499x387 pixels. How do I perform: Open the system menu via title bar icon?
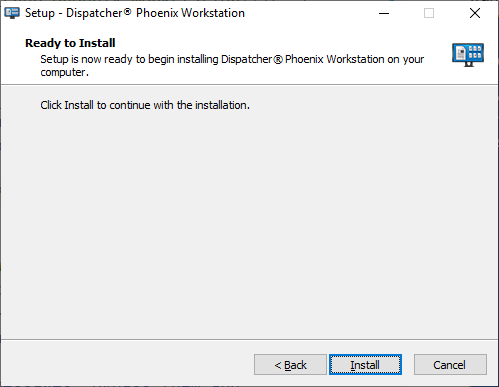click(x=12, y=13)
